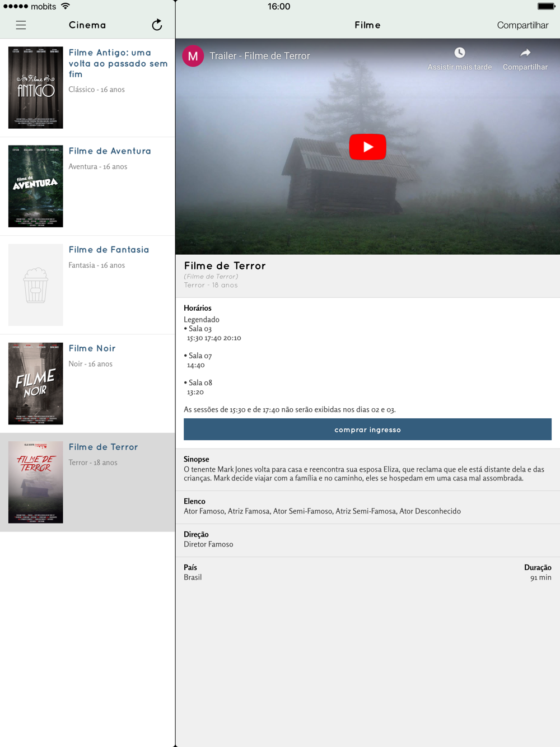
Task: Click the share arrow icon on video
Action: (525, 53)
